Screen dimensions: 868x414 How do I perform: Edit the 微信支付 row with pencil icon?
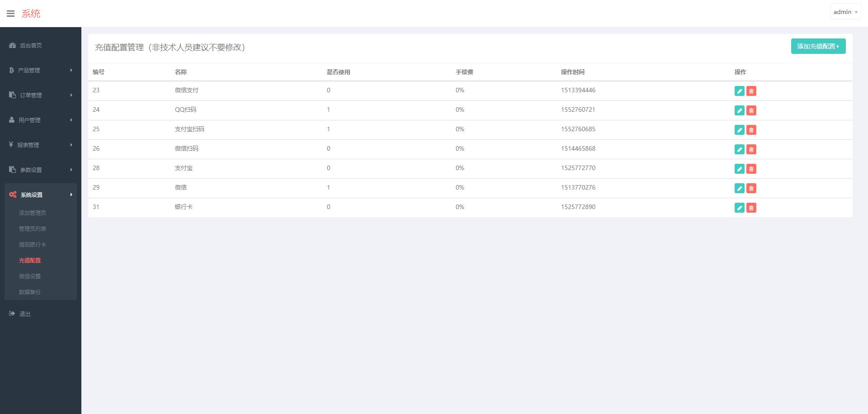pos(740,91)
